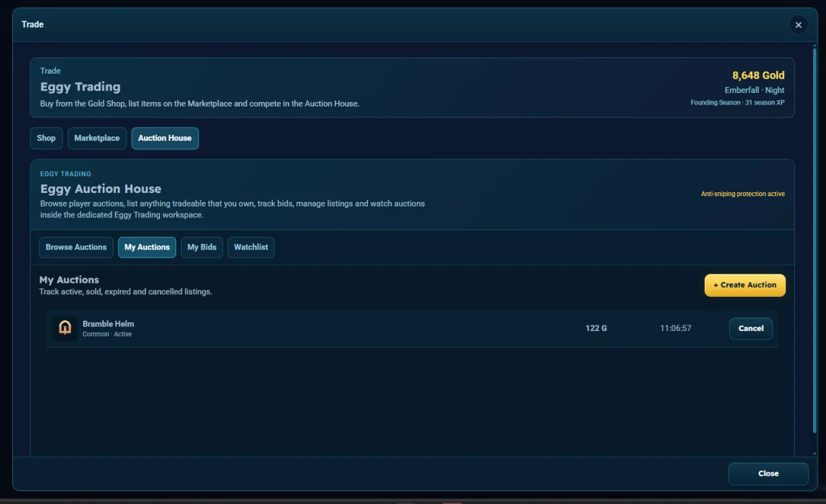This screenshot has height=504, width=826.
Task: Click the Eggy Auction House heading
Action: click(101, 189)
